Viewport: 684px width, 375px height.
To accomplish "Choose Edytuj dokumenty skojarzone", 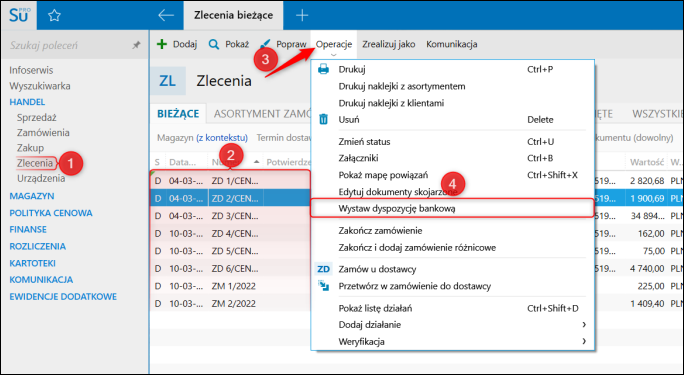I will coord(397,192).
